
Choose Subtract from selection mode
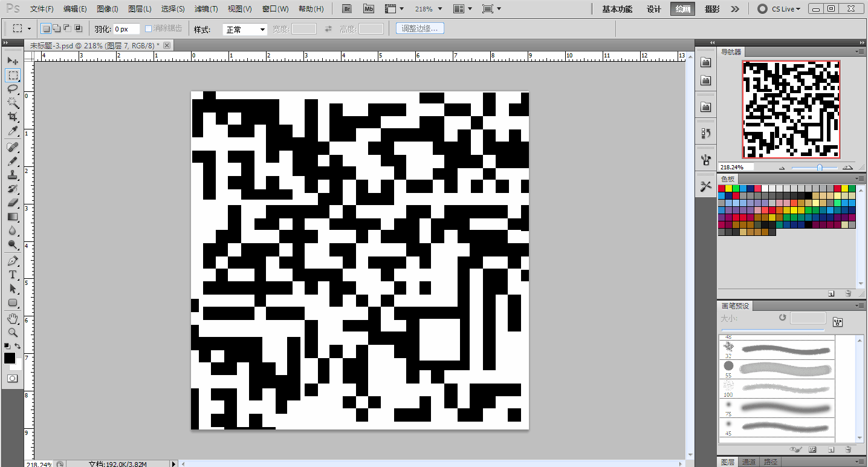67,28
